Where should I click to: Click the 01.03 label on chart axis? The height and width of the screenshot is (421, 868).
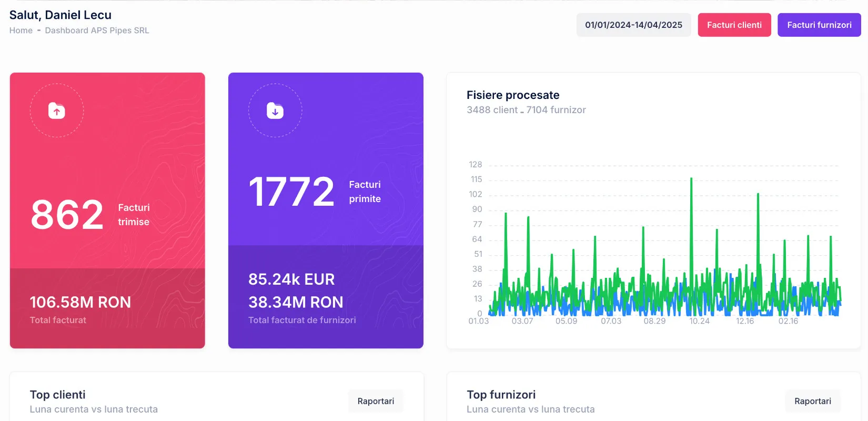click(478, 321)
